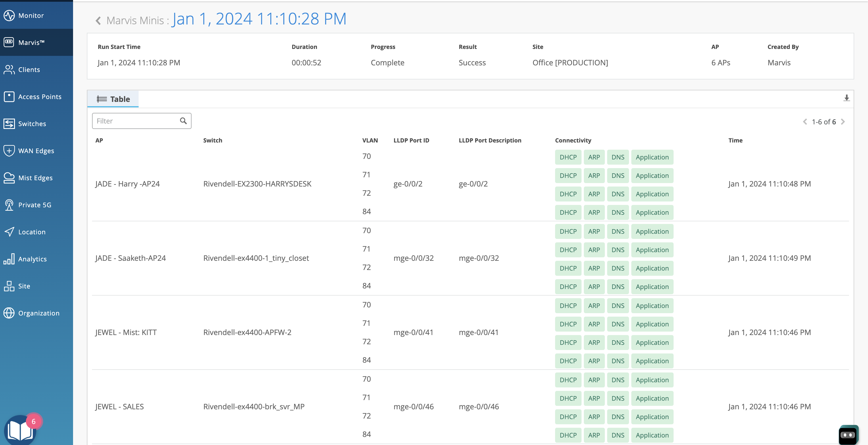Select the Table tab
Image resolution: width=868 pixels, height=445 pixels.
point(113,99)
